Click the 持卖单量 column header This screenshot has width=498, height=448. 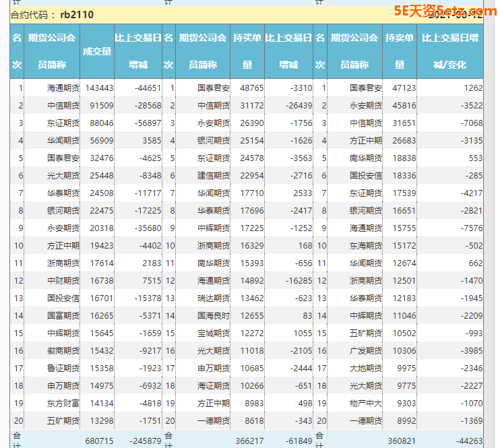(400, 51)
